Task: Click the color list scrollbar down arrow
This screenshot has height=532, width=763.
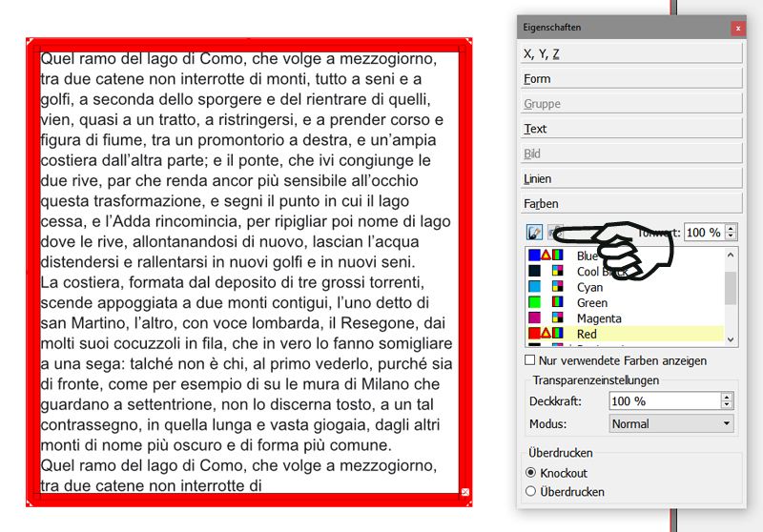Action: [731, 338]
